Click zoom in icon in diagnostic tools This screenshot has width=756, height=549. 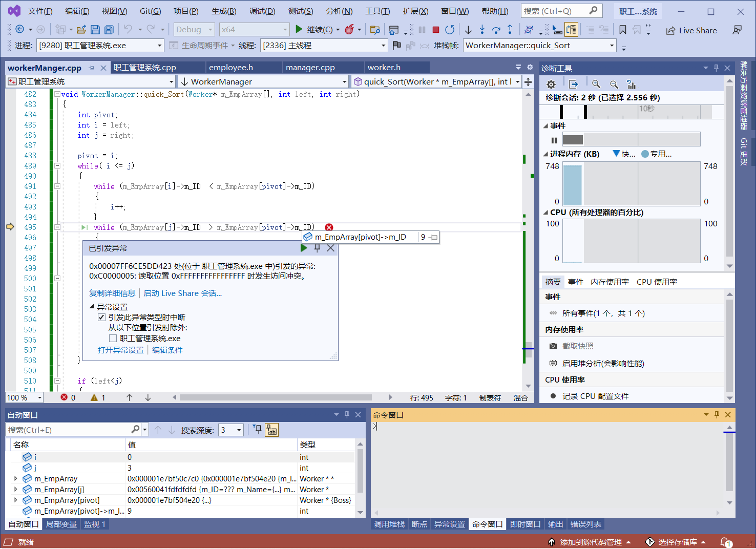(596, 85)
